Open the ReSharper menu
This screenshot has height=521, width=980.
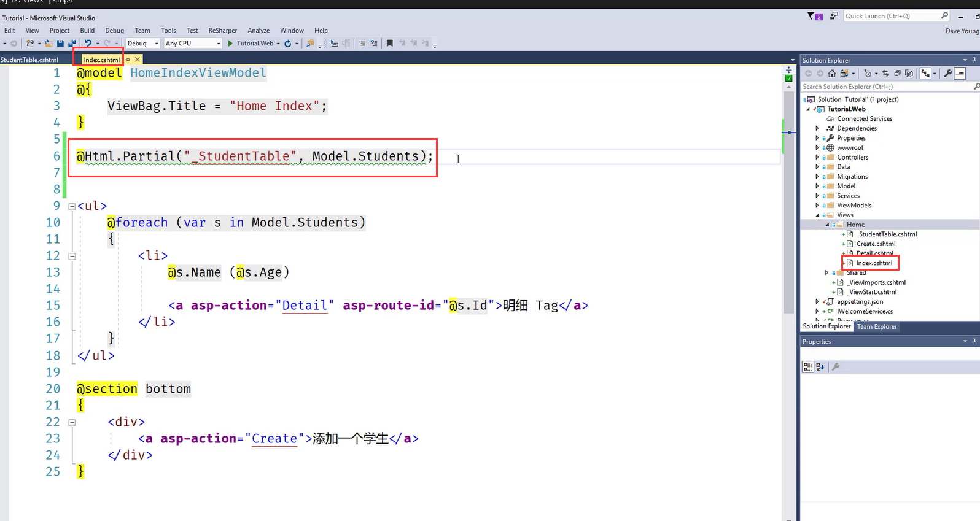[222, 30]
